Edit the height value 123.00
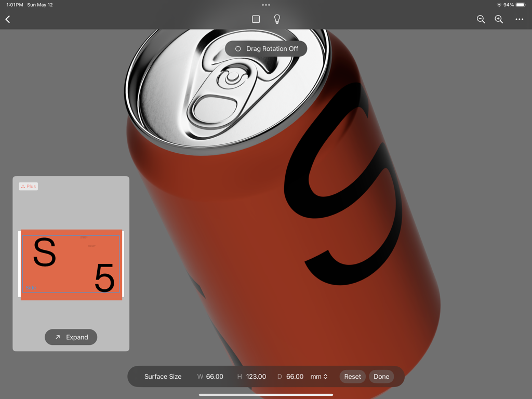The image size is (532, 399). click(x=257, y=376)
